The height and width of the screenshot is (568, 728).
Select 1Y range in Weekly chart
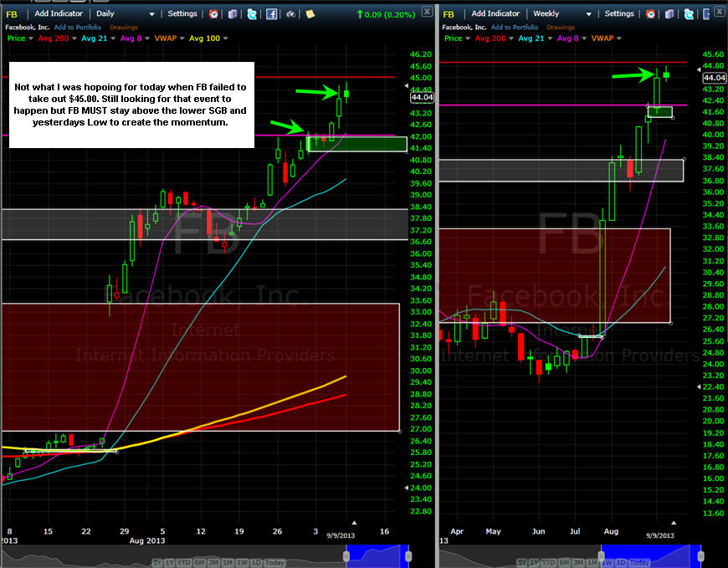[534, 562]
